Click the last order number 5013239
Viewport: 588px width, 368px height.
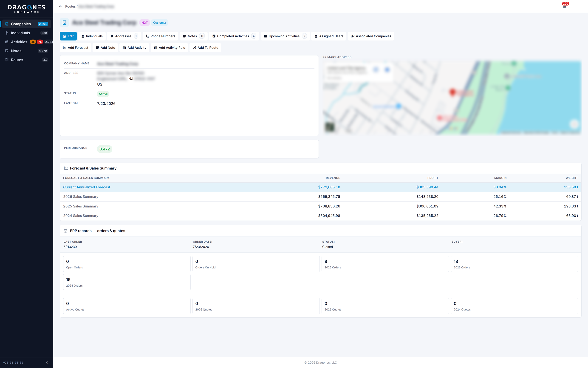(x=70, y=247)
